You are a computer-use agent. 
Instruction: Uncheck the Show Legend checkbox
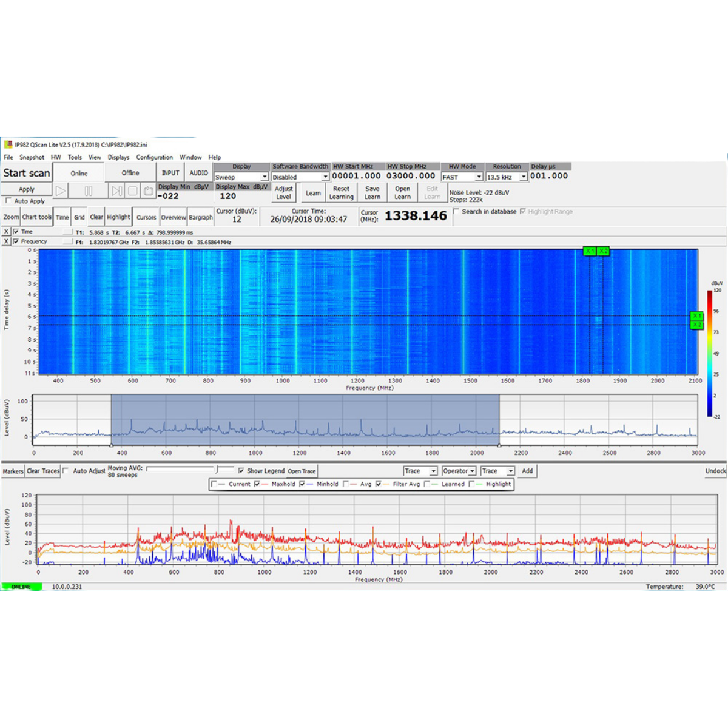(241, 471)
